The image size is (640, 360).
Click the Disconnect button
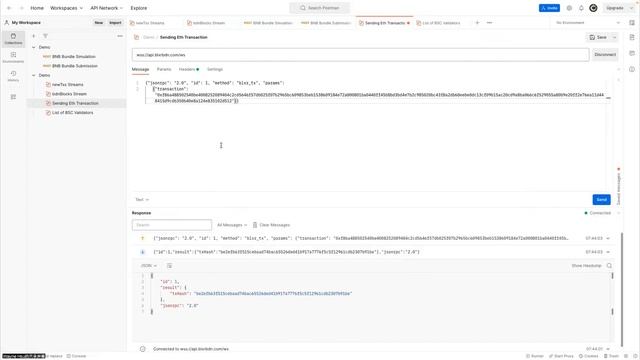click(x=605, y=55)
